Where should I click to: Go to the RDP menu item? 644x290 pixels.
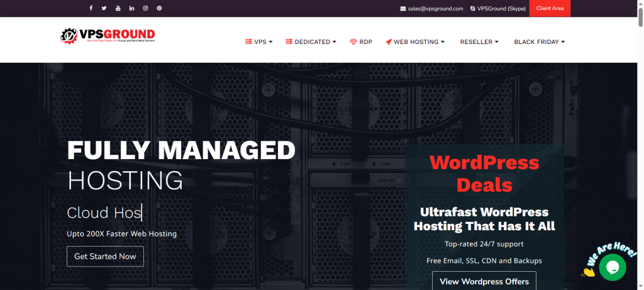(x=361, y=42)
